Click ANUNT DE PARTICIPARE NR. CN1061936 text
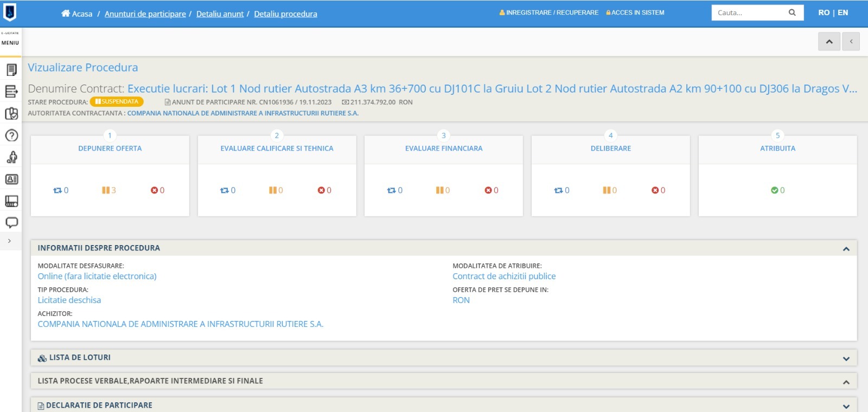868x412 pixels. coord(248,102)
